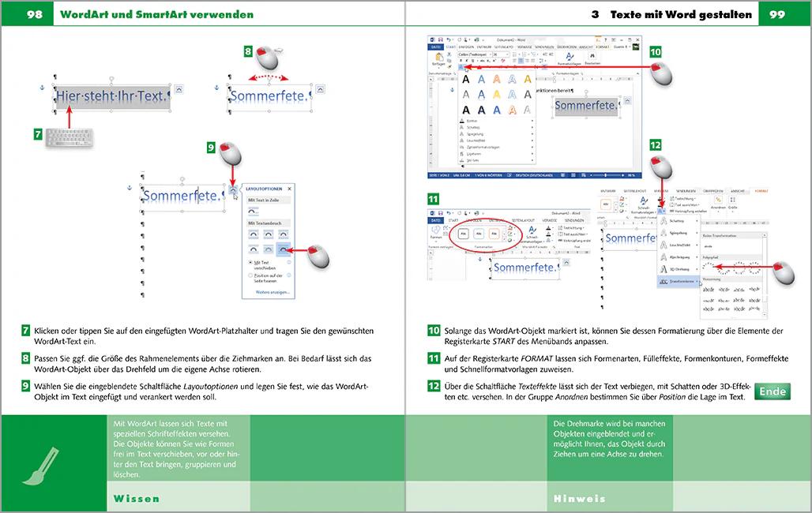Open the Anordnen dropdown in Format ribbon

[718, 203]
